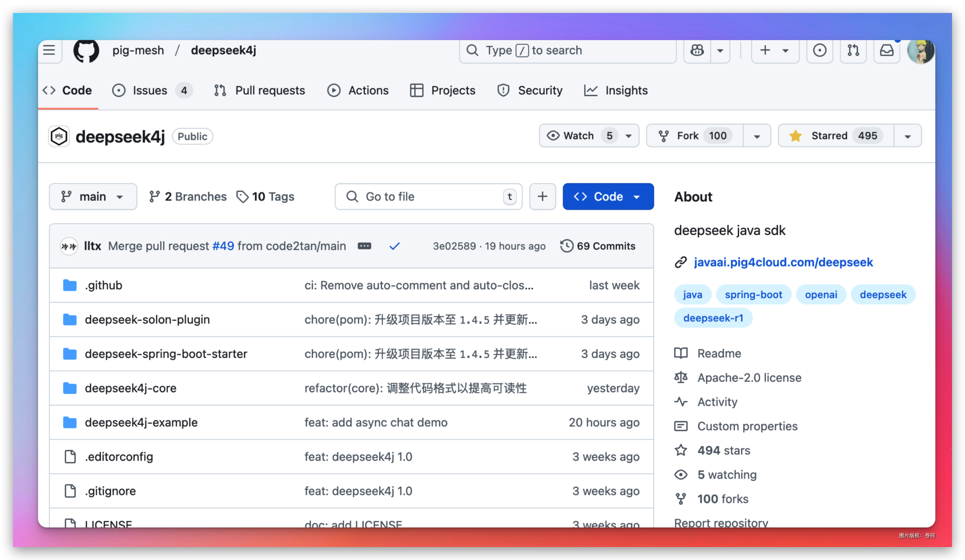This screenshot has width=965, height=560.
Task: Click the add file plus button
Action: 542,196
